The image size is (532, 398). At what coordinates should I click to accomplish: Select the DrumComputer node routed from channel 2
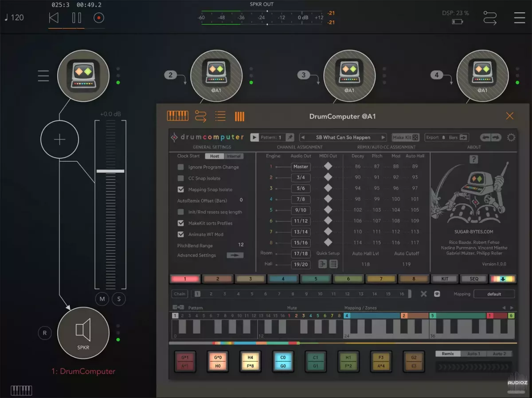216,76
